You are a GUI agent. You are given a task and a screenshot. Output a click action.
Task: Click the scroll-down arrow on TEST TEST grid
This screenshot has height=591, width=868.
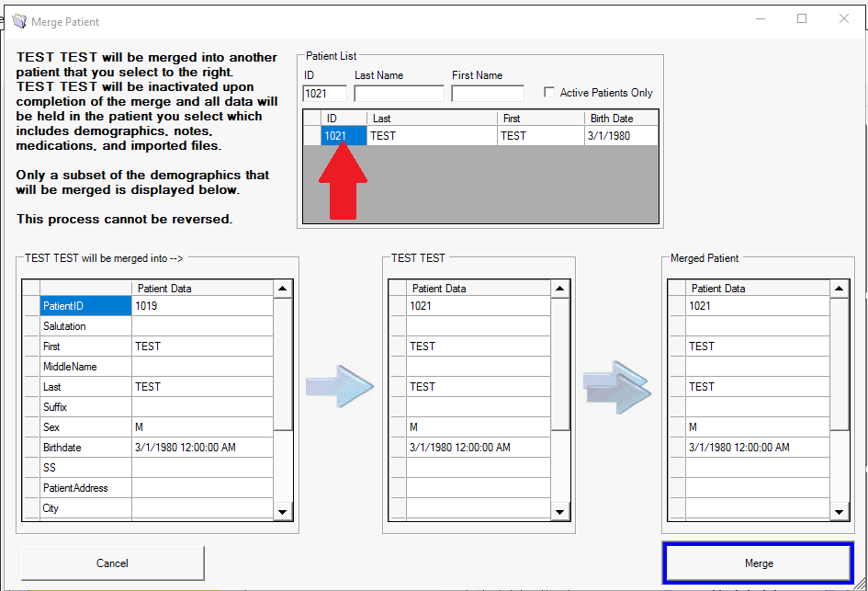561,512
